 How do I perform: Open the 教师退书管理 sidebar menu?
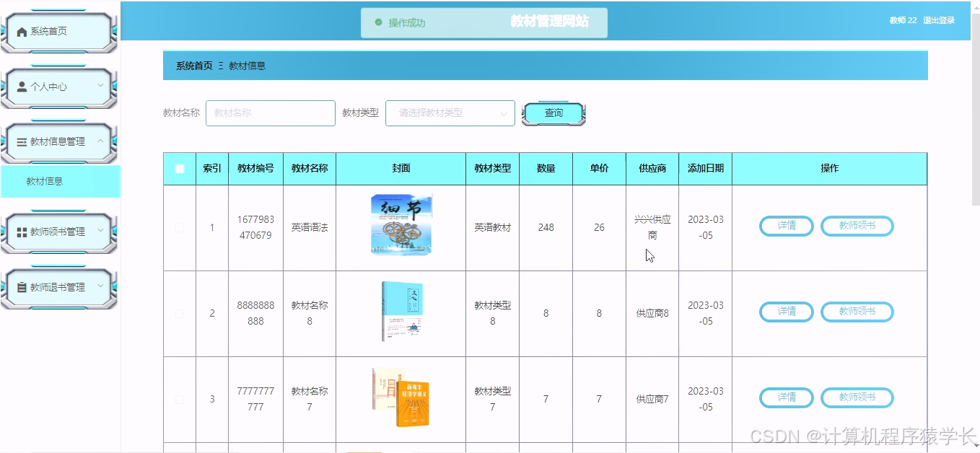click(58, 287)
